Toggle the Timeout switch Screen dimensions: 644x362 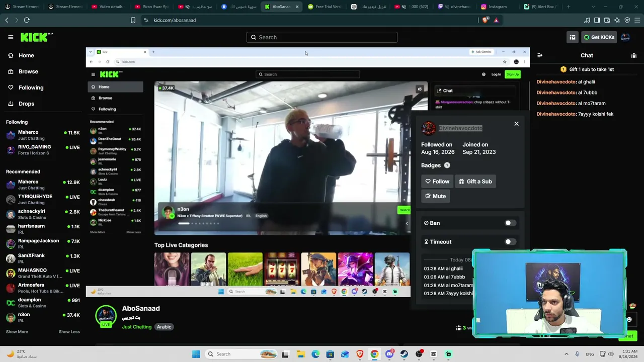510,242
